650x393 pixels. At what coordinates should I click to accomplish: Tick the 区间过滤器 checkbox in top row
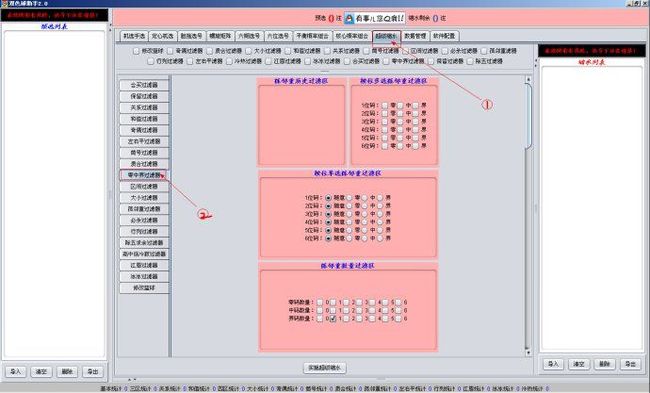pyautogui.click(x=405, y=51)
